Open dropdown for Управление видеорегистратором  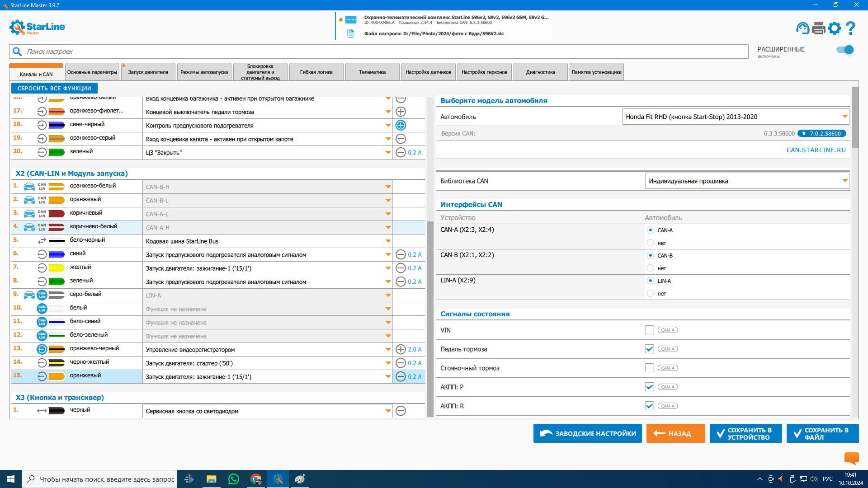click(x=267, y=349)
